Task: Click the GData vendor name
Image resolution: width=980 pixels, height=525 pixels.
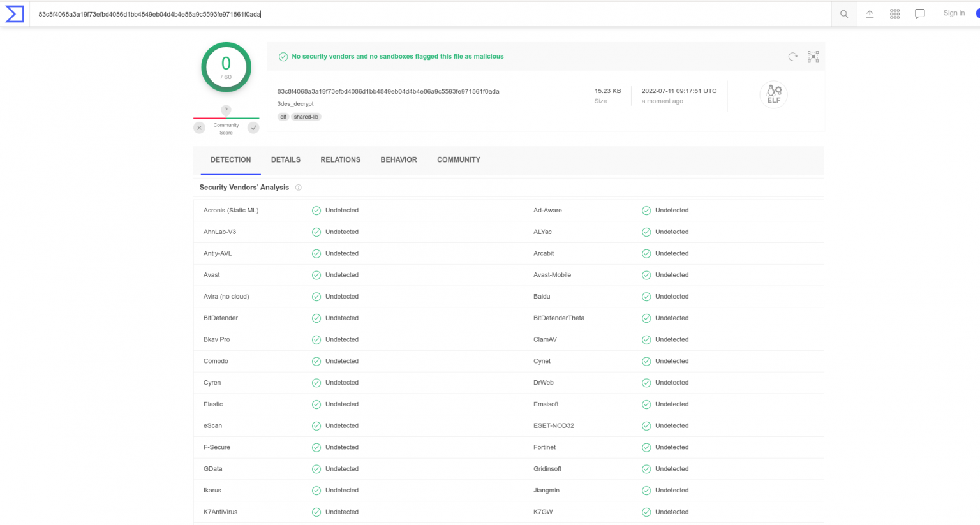Action: pos(212,469)
